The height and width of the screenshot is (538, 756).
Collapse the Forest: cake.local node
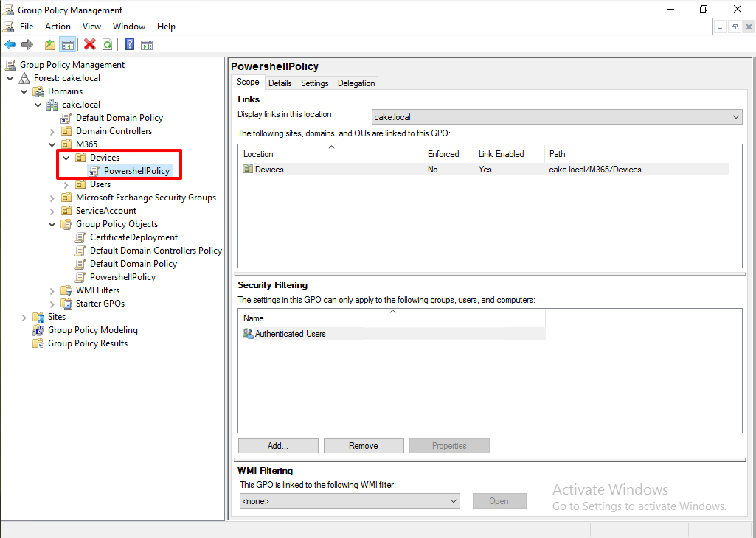pos(10,78)
